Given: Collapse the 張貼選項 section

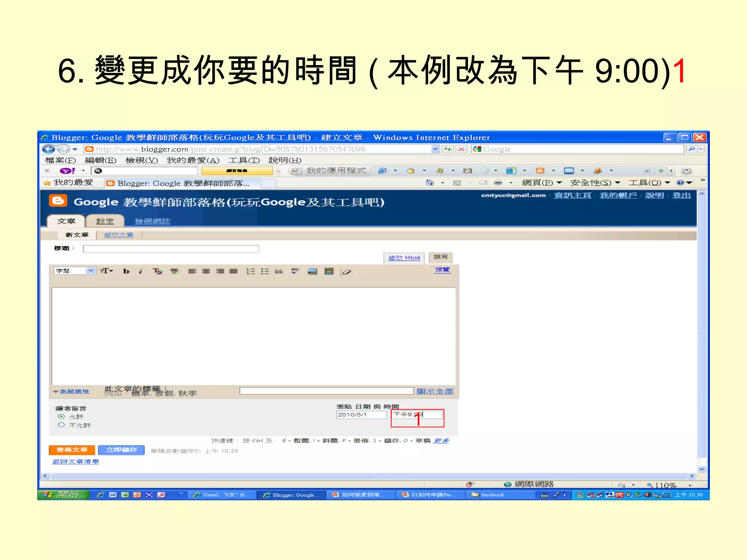Looking at the screenshot, I should coord(71,391).
